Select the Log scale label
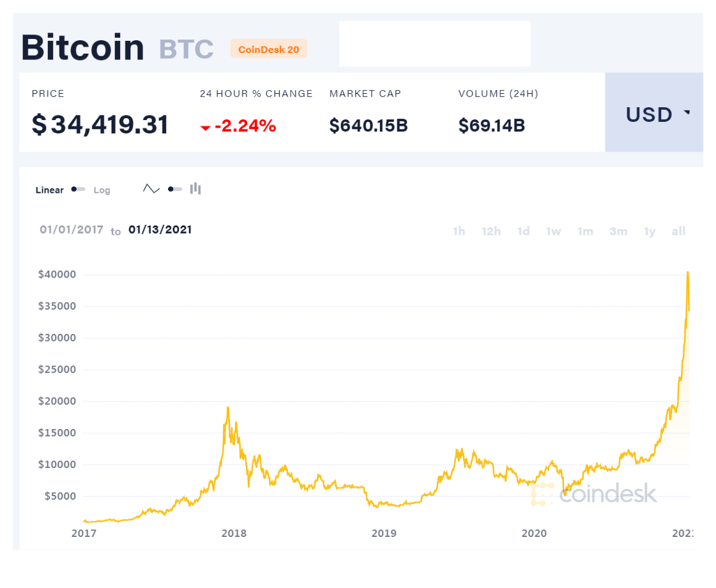The width and height of the screenshot is (716, 588). click(x=102, y=190)
